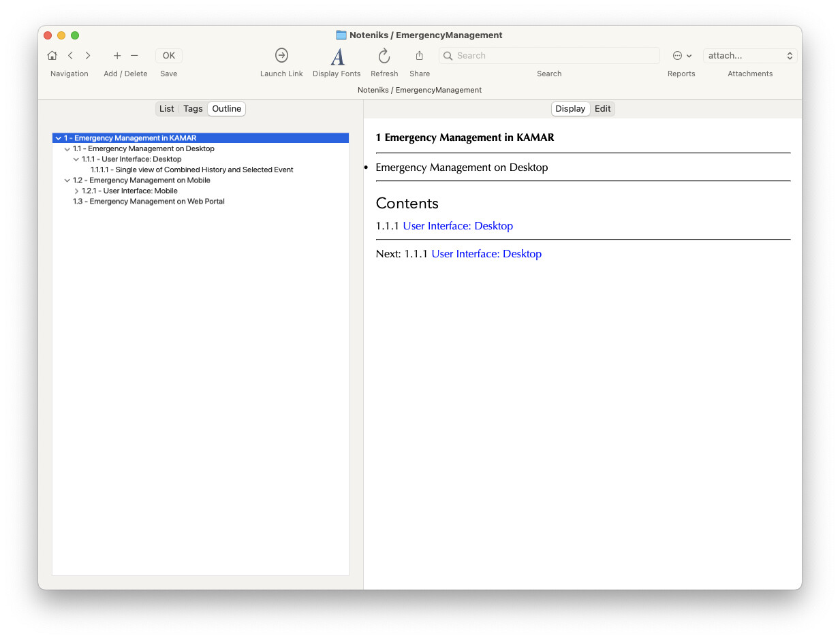This screenshot has width=840, height=640.
Task: Refresh the note display
Action: 384,56
